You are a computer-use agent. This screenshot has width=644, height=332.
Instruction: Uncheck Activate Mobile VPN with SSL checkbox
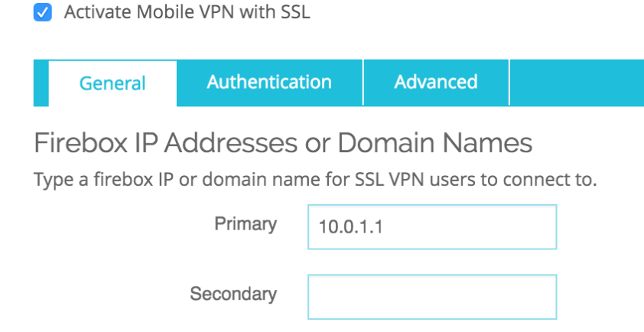(43, 13)
